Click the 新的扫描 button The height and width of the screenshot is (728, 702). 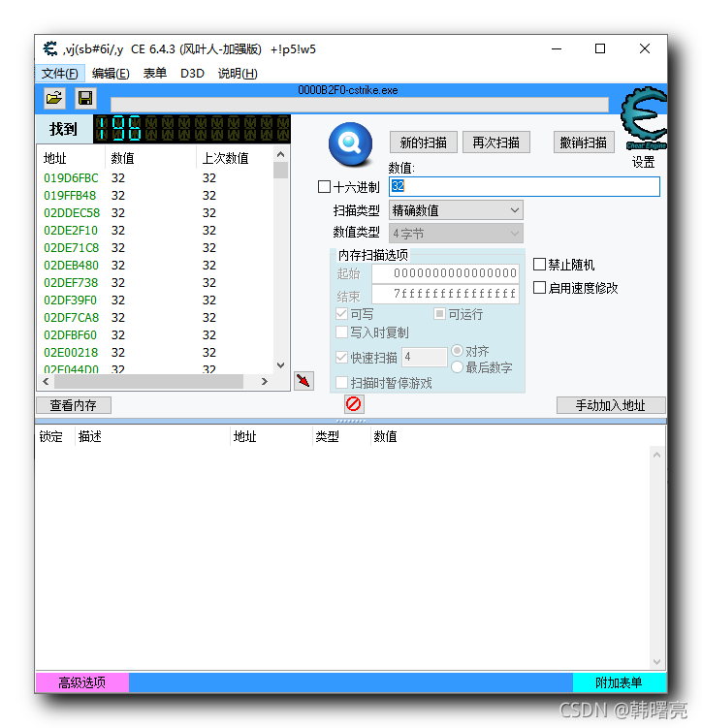(424, 142)
